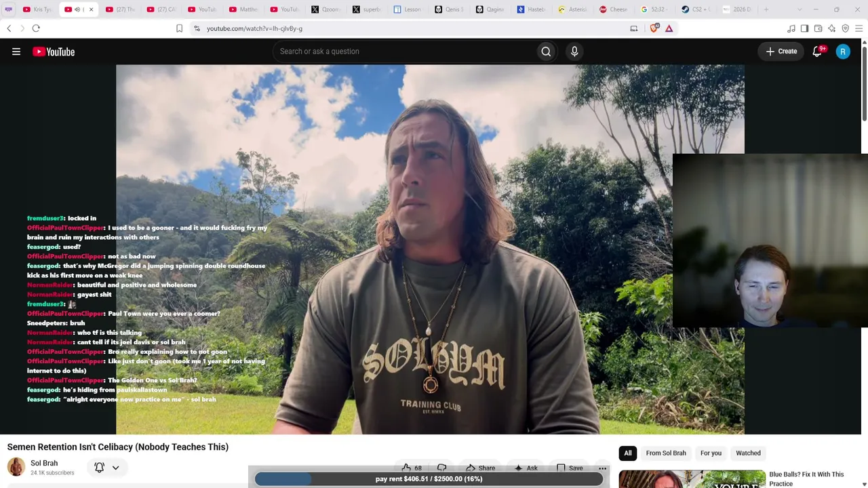Click the video title text
This screenshot has width=868, height=488.
click(118, 447)
